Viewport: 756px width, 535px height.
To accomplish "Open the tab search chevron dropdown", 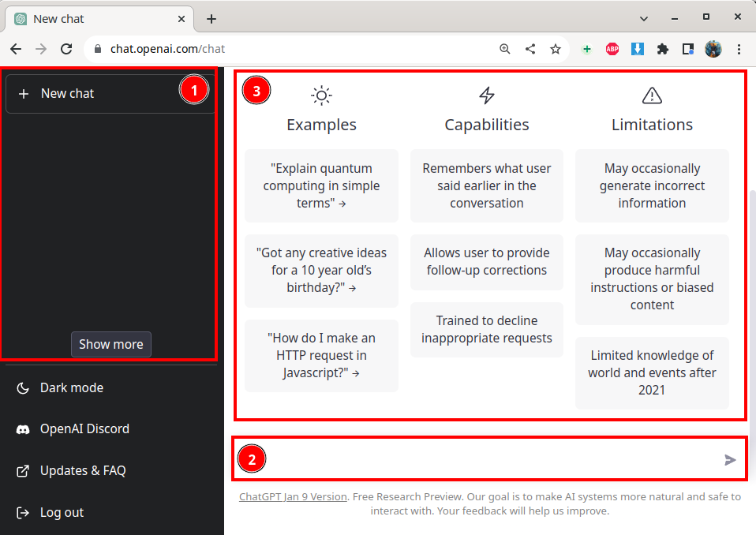I will pos(644,19).
